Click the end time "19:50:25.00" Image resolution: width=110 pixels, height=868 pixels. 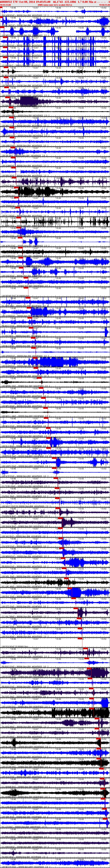tap(104, 5)
